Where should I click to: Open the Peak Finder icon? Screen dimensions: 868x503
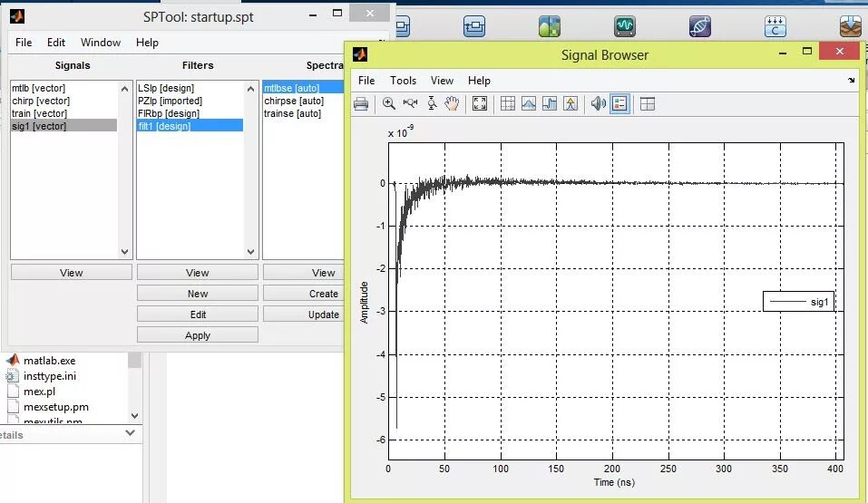571,103
